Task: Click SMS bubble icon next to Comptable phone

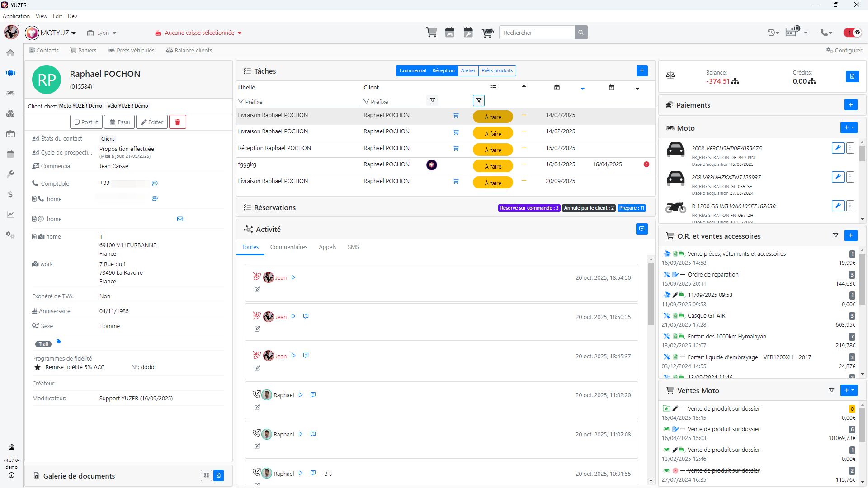Action: pyautogui.click(x=155, y=183)
